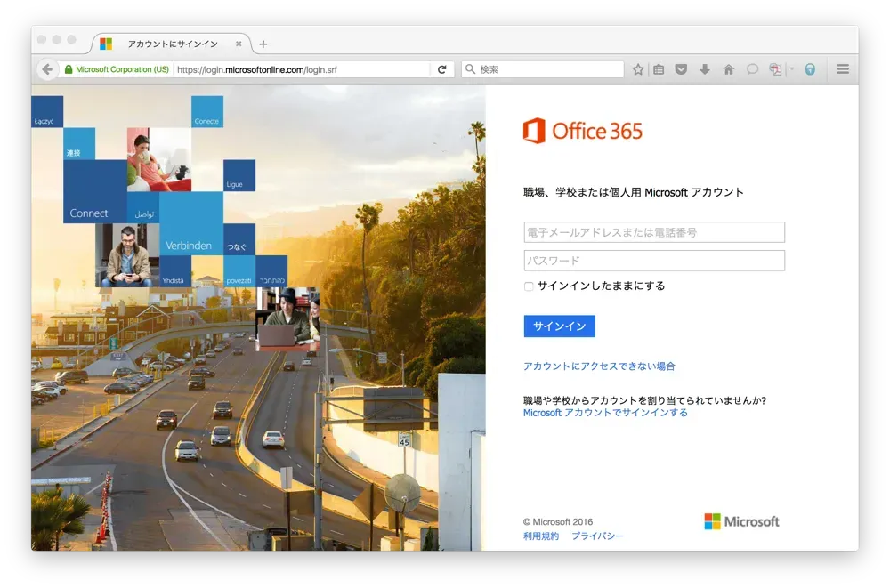Open the dropdown beside the page-save icon

(791, 68)
